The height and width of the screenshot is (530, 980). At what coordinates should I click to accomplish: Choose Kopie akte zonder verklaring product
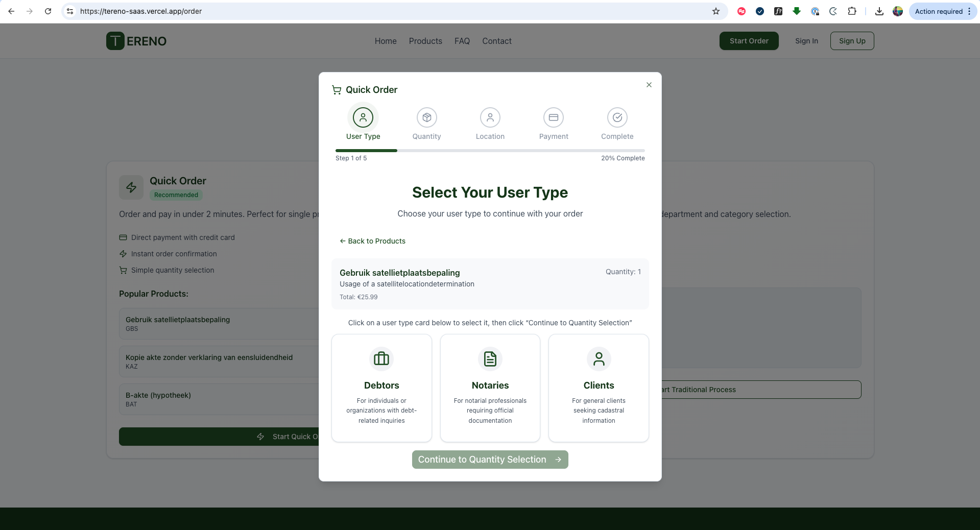[219, 362]
